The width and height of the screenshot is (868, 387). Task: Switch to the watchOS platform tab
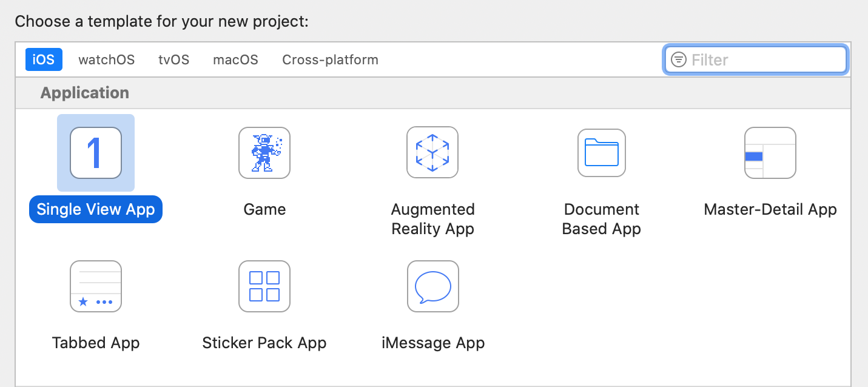(x=107, y=59)
